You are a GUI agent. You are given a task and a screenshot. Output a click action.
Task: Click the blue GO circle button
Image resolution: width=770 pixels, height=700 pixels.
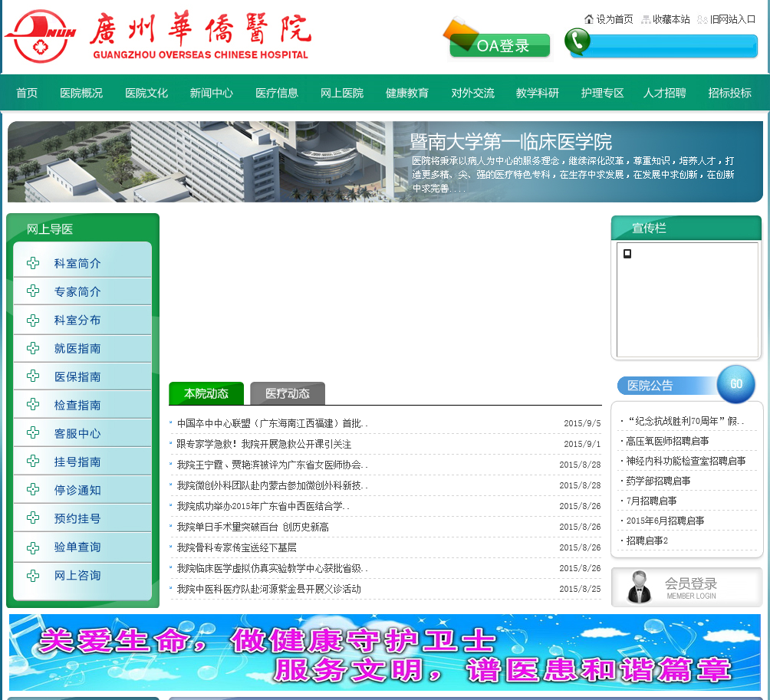pos(735,384)
